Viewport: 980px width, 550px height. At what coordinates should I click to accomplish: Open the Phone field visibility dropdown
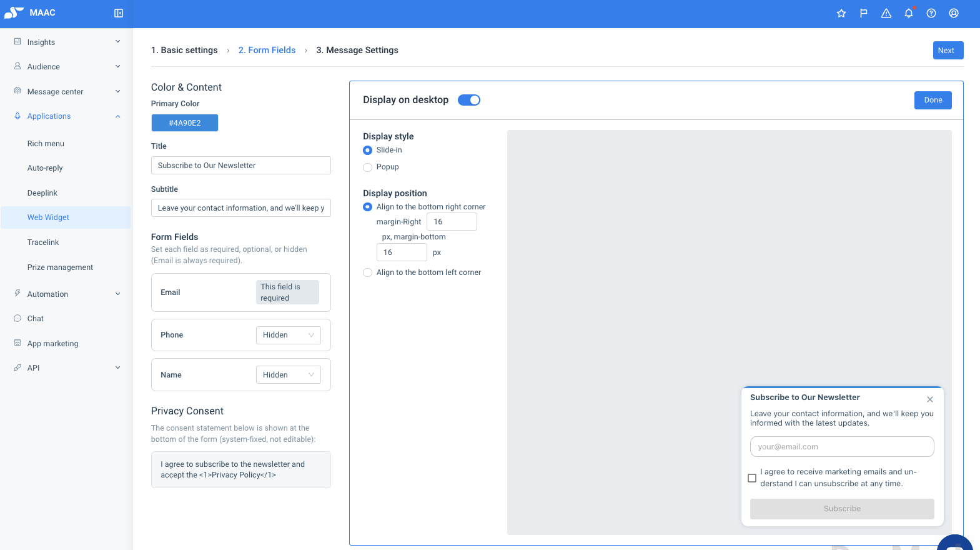pyautogui.click(x=289, y=335)
